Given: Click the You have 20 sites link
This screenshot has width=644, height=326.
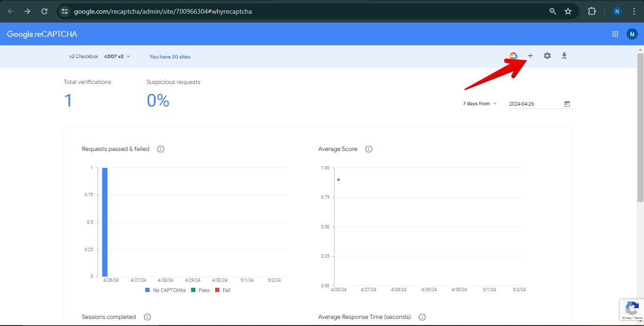Looking at the screenshot, I should pyautogui.click(x=170, y=57).
